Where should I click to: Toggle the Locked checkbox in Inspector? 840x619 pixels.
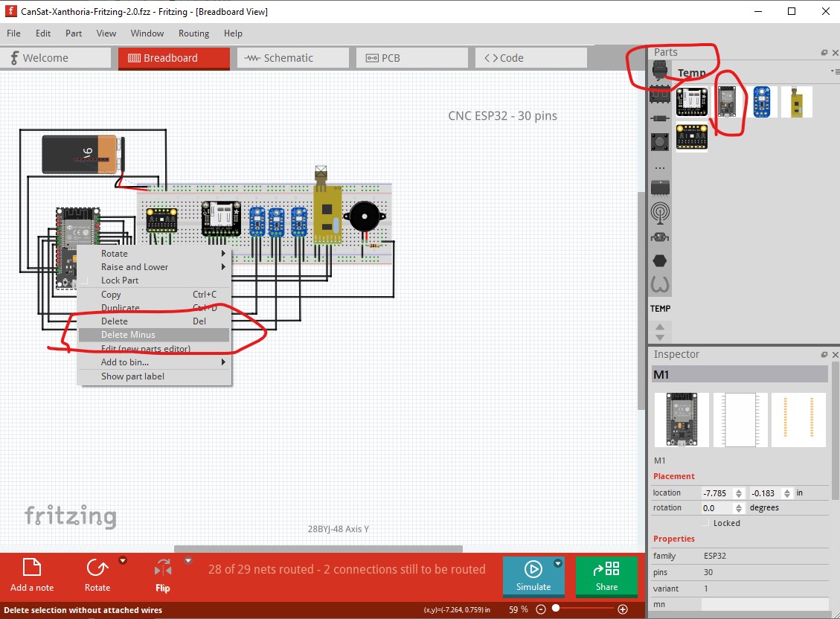pos(707,523)
